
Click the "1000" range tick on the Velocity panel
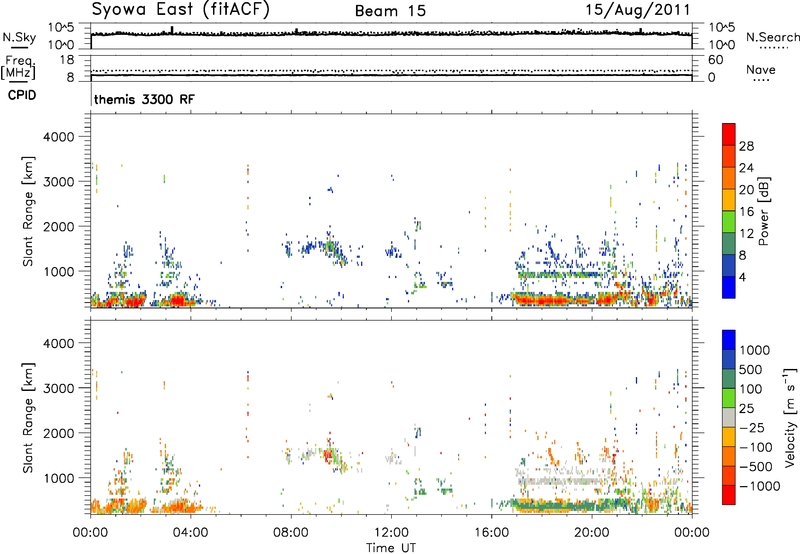[58, 478]
